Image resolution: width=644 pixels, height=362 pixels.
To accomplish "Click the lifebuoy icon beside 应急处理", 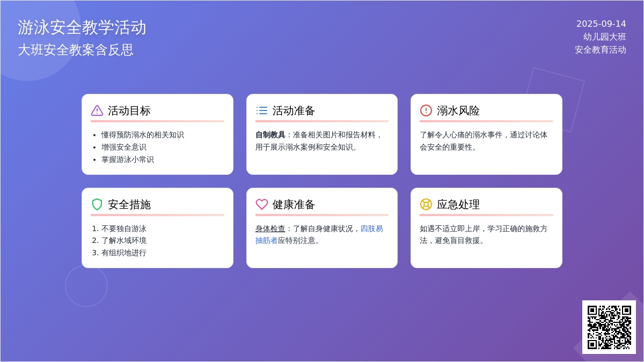I will coord(426,204).
